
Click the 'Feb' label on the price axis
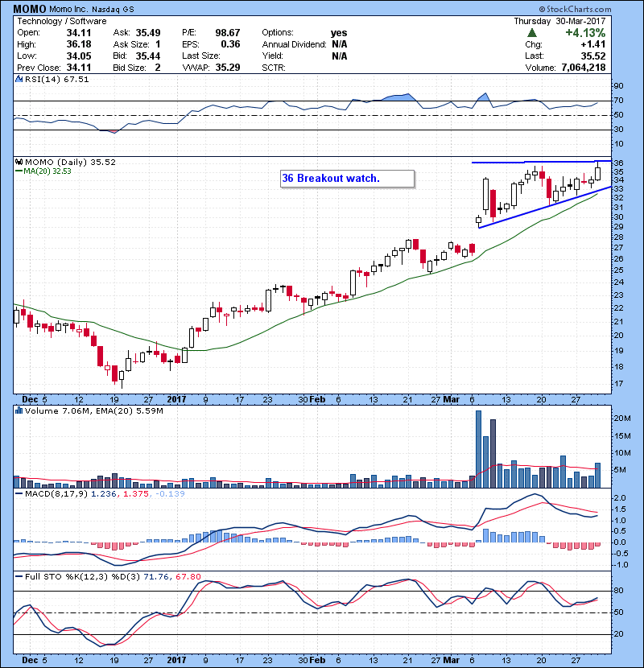317,399
